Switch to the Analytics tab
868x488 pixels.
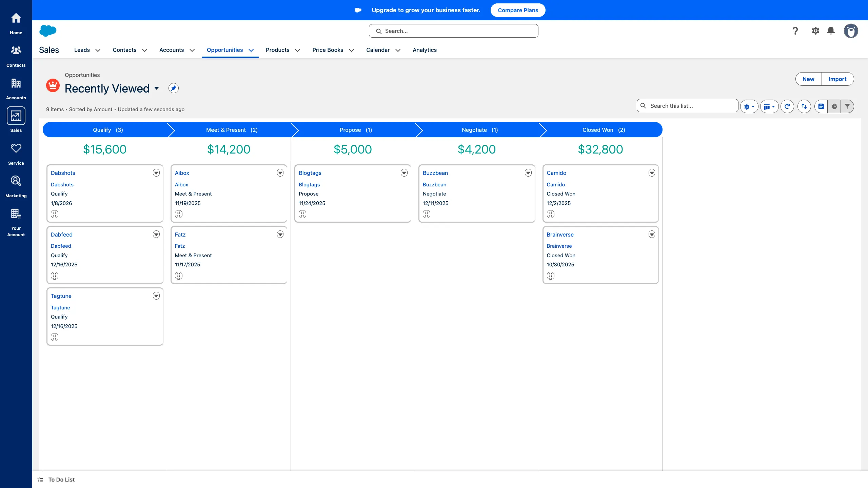pos(424,50)
